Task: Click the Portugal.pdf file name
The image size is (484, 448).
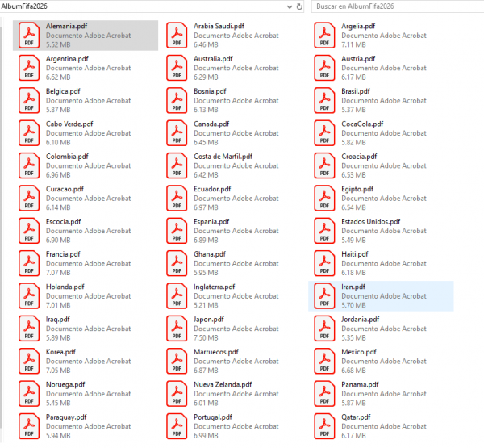Action: pos(213,417)
